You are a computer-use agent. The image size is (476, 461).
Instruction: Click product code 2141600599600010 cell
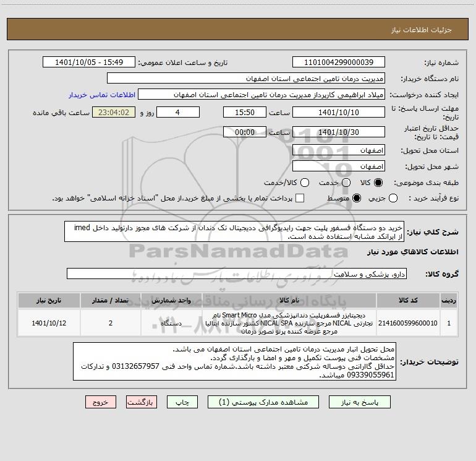(408, 323)
